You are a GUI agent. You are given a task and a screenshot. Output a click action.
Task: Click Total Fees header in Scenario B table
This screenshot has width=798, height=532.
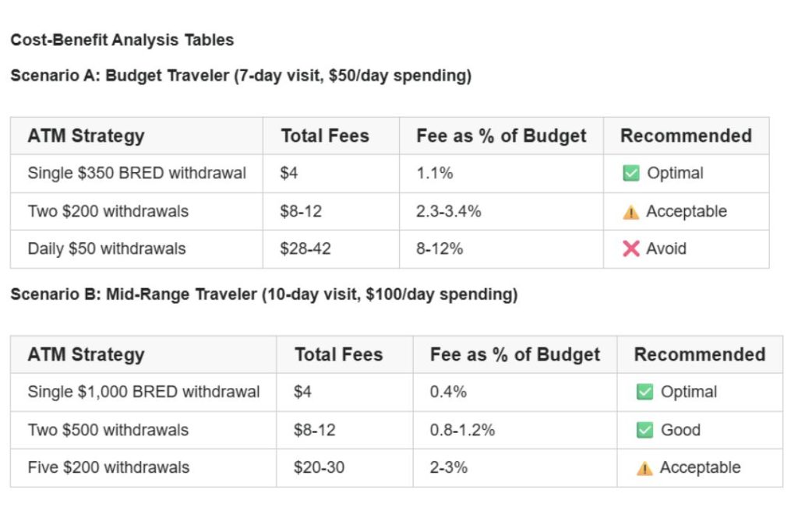[x=338, y=354]
